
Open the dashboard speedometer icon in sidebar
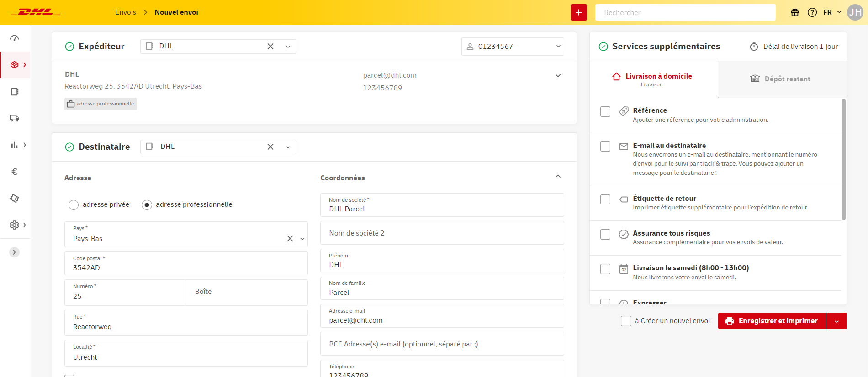(x=15, y=38)
